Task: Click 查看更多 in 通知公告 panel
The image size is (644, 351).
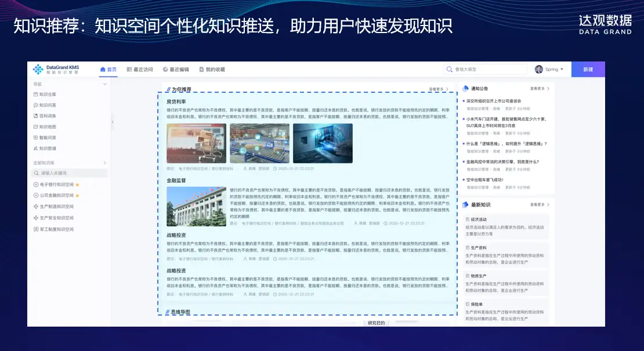Action: [539, 89]
